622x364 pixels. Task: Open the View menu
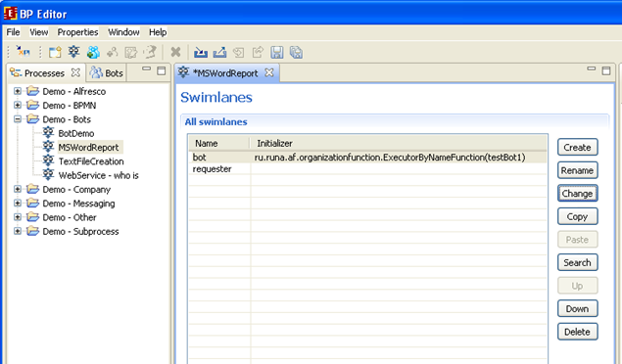click(39, 32)
